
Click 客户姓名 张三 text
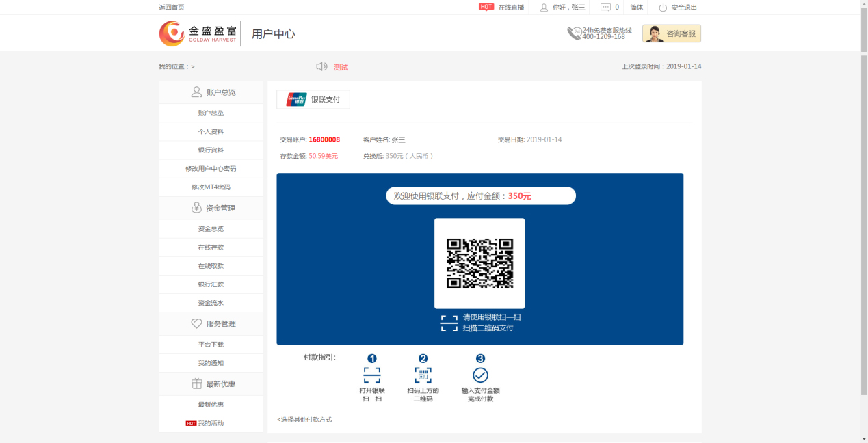[384, 139]
